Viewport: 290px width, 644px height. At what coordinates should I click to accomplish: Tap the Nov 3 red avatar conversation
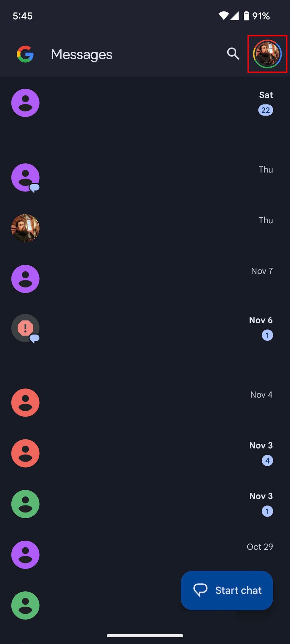coord(26,453)
